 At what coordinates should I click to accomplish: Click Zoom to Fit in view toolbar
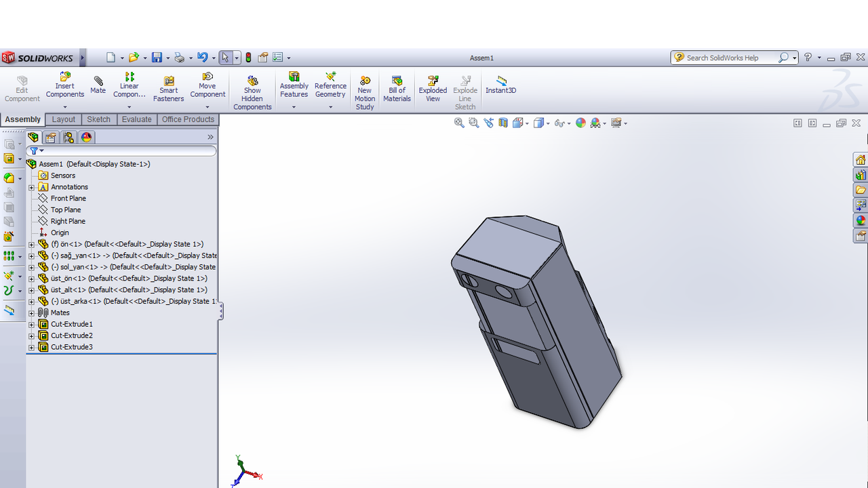pos(459,123)
